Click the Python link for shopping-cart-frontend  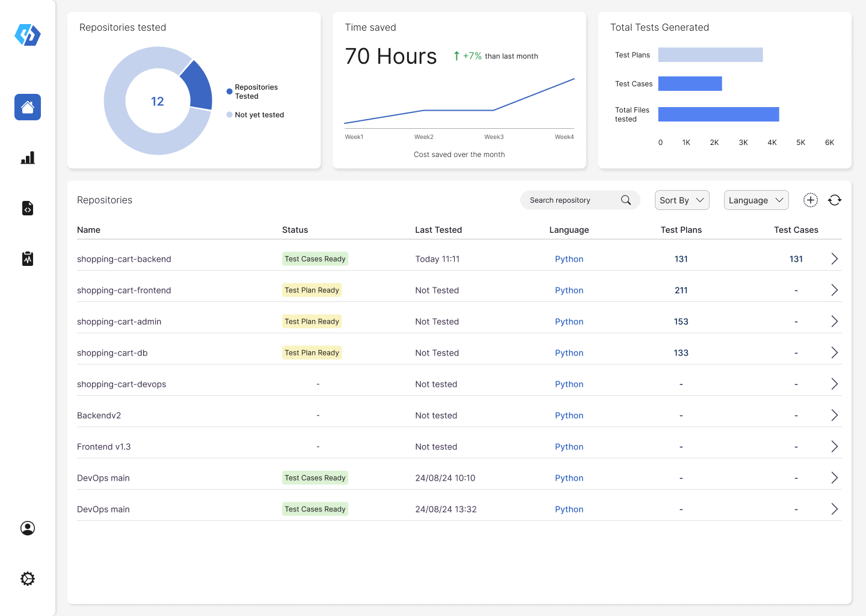click(569, 291)
